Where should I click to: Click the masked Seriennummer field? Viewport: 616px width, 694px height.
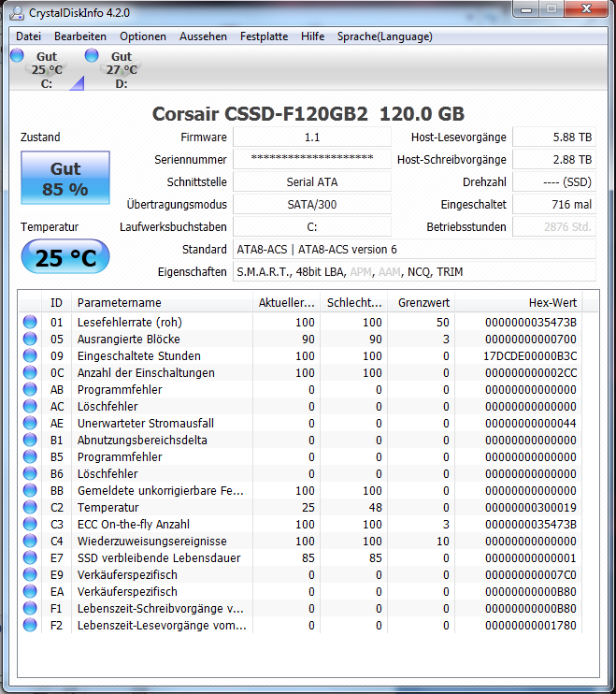312,159
